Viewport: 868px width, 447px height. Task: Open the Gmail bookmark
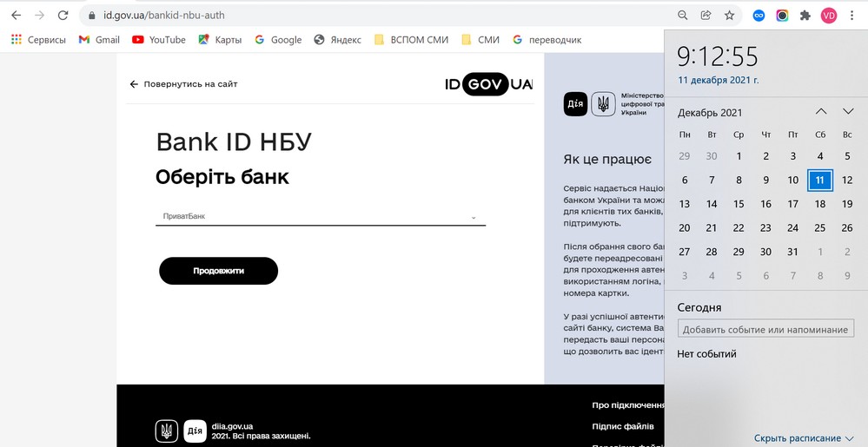(x=99, y=40)
